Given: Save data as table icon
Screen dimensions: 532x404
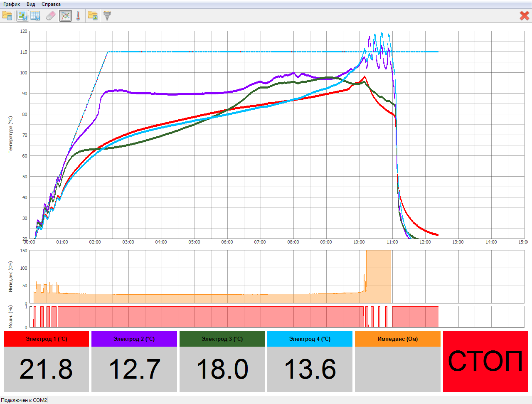Looking at the screenshot, I should point(35,16).
